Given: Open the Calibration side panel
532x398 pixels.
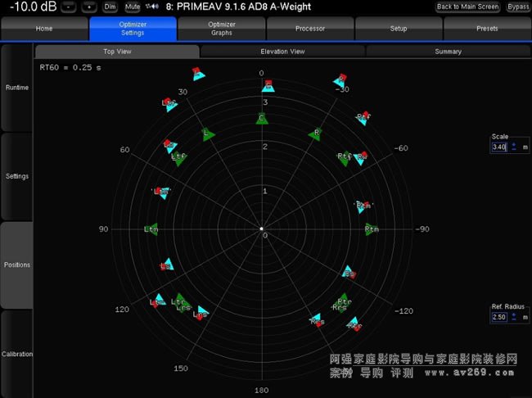Looking at the screenshot, I should 18,354.
